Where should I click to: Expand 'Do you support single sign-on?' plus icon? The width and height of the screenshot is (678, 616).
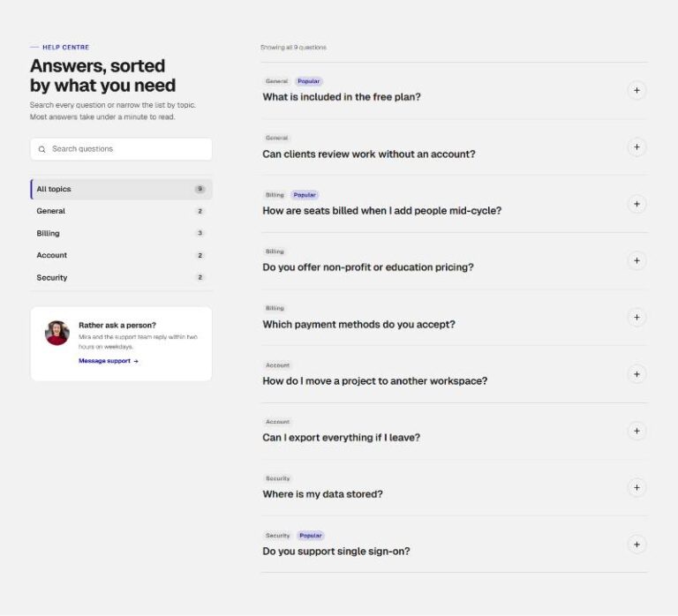637,545
